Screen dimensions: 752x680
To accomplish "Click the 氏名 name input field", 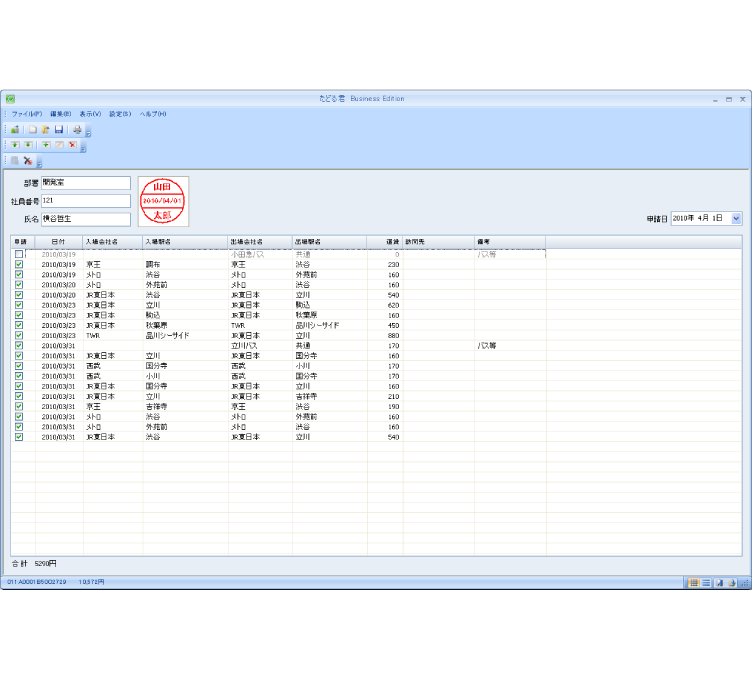I will point(86,219).
